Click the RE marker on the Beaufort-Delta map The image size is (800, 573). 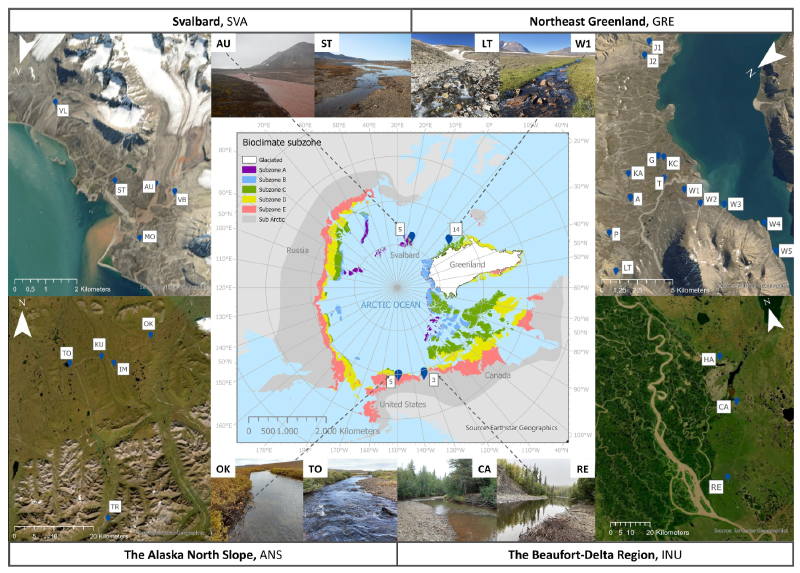[727, 478]
